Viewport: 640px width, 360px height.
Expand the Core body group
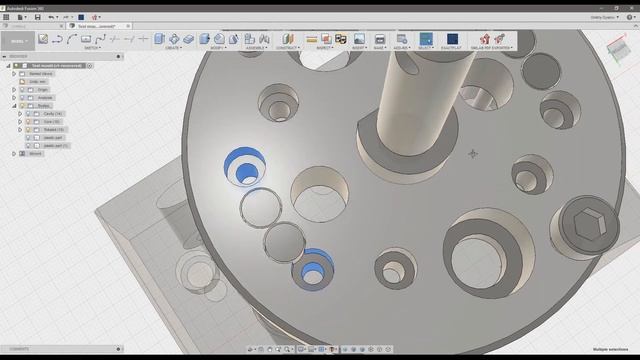[20, 122]
